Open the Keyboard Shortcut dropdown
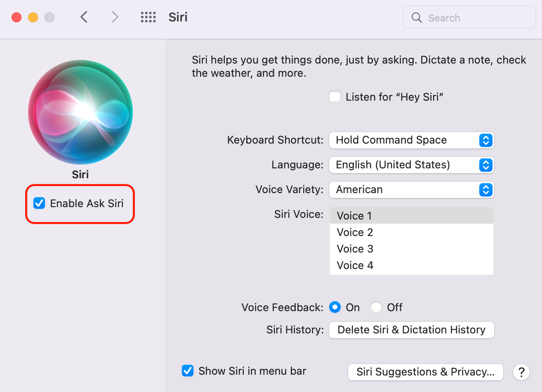 point(411,140)
